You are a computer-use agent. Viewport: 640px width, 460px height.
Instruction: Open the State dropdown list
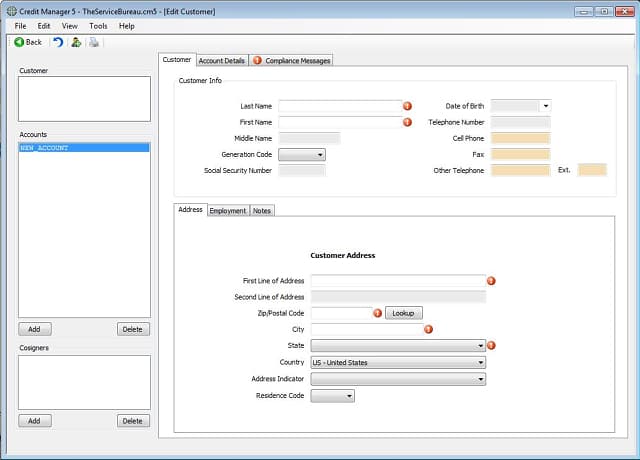398,346
